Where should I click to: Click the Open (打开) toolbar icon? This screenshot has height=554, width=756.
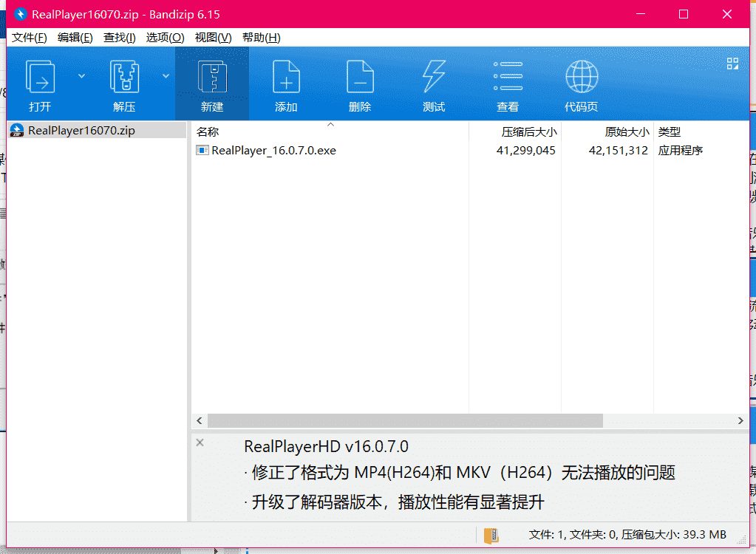tap(40, 77)
